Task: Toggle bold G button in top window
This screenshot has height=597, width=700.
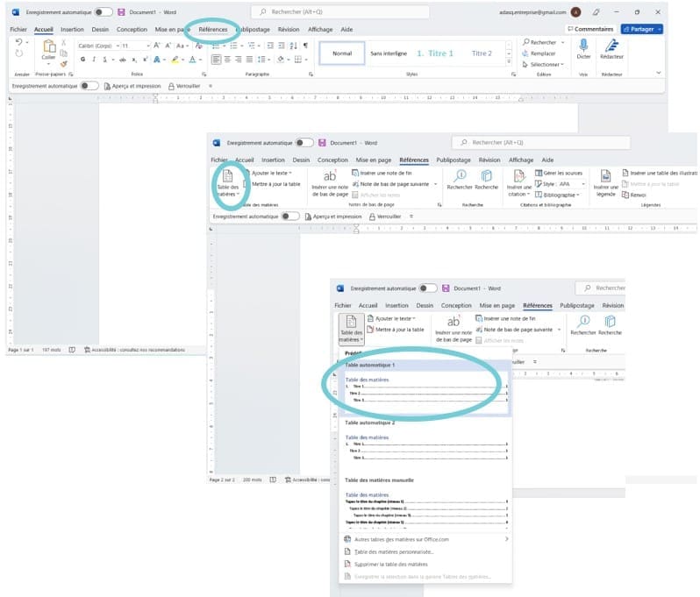Action: pos(82,60)
